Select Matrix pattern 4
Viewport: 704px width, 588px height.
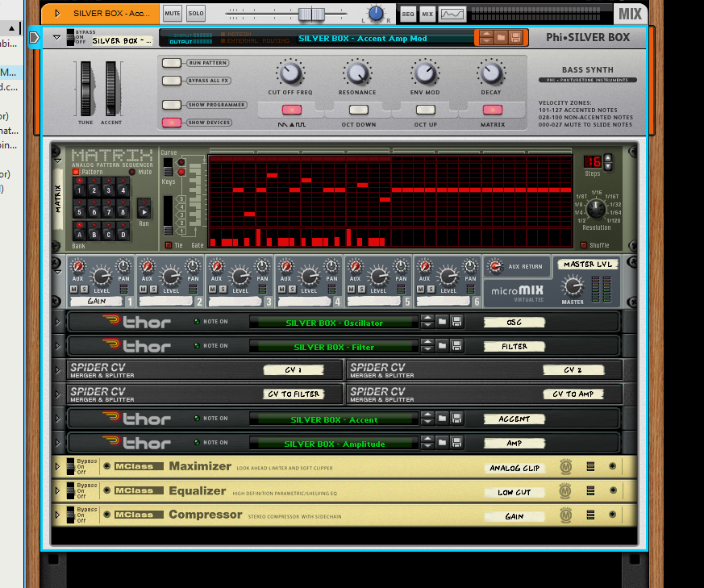click(123, 189)
